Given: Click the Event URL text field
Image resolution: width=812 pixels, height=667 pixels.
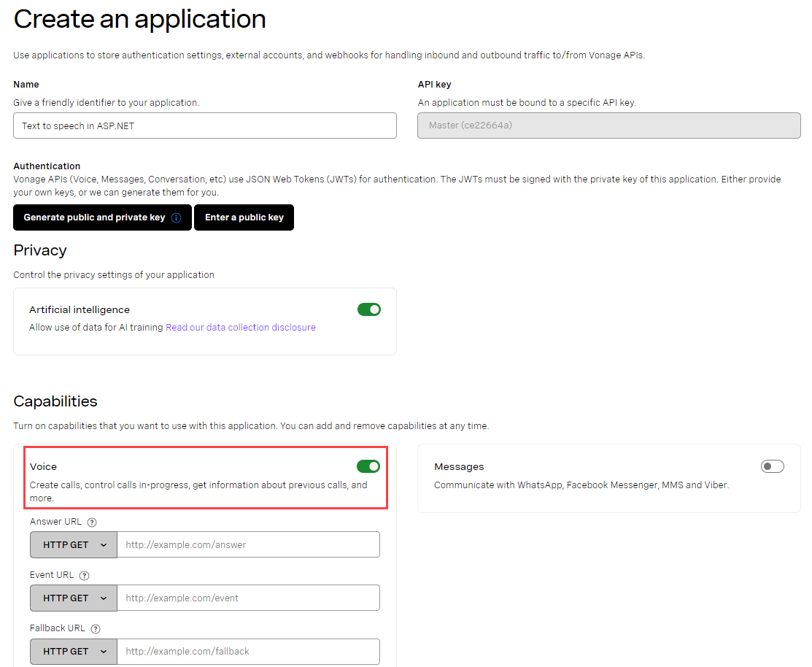Looking at the screenshot, I should (x=249, y=598).
